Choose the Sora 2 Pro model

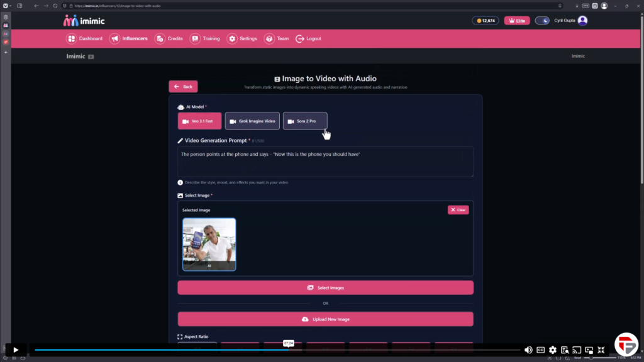tap(304, 121)
